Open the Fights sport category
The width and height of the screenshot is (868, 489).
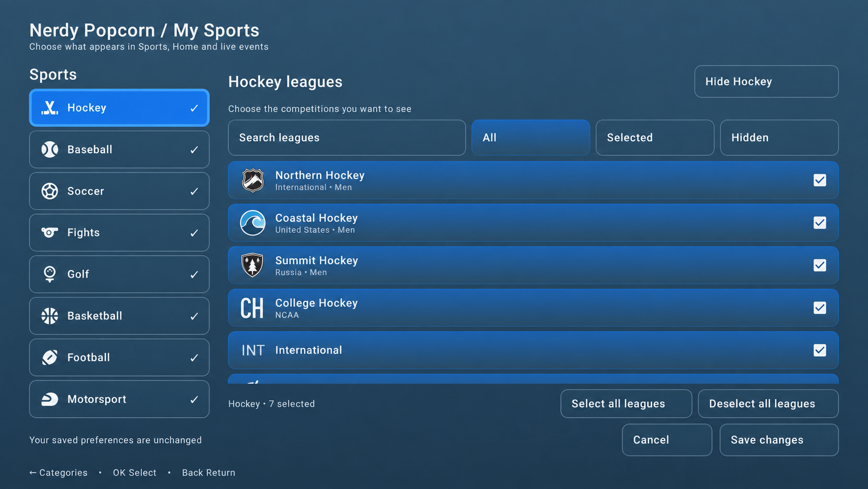pyautogui.click(x=119, y=233)
